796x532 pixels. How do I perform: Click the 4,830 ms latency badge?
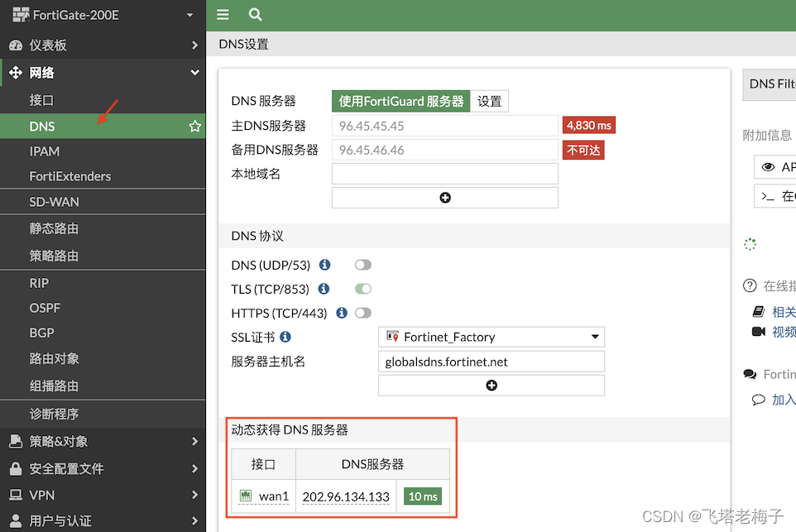tap(589, 126)
